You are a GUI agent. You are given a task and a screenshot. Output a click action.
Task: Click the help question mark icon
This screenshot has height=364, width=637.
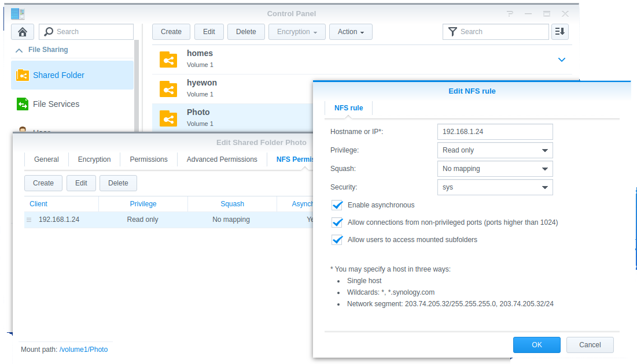pos(510,14)
